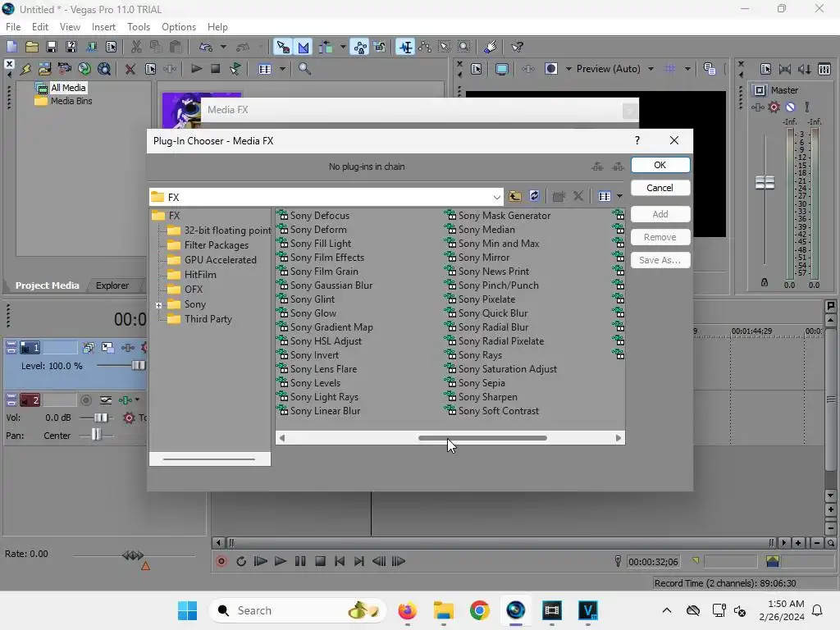Open track 2 automation settings dropdown arrow
The image size is (840, 630).
[x=137, y=400]
